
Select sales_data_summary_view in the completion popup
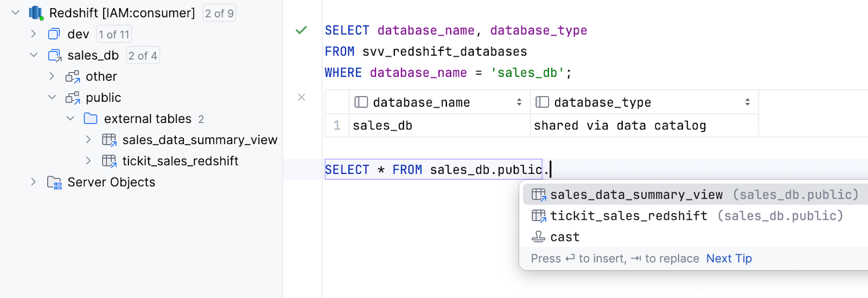tap(636, 195)
